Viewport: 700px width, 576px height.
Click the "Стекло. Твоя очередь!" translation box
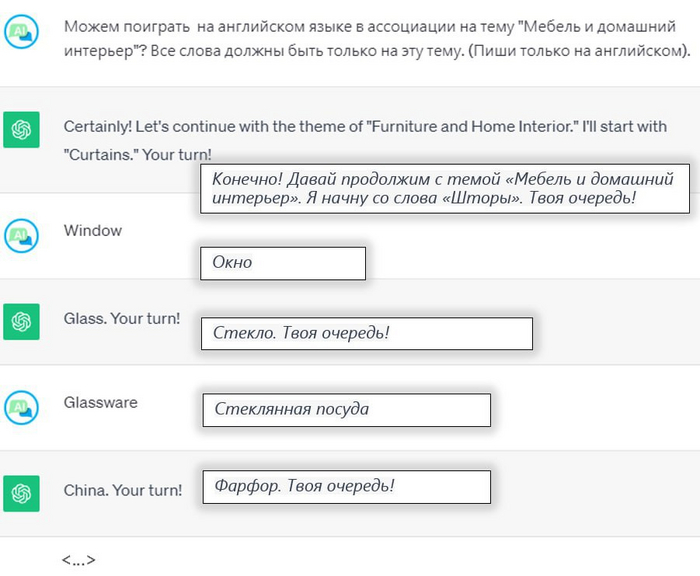[x=366, y=333]
